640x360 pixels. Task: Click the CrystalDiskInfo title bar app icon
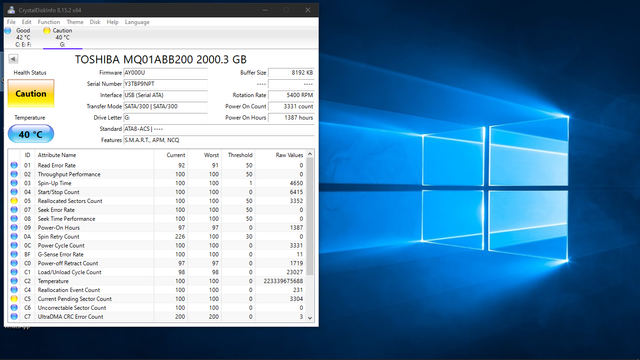click(x=11, y=10)
